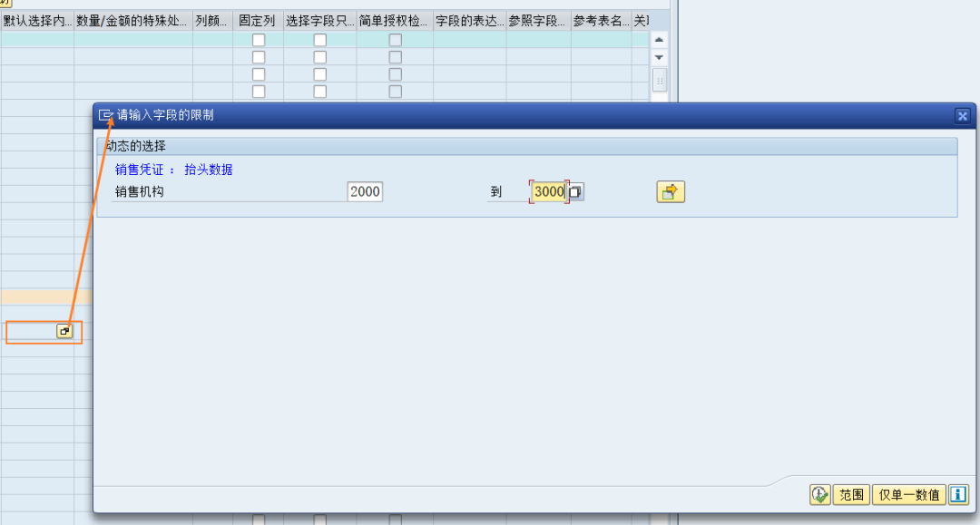Click the dialog title icon next to 请输入字段的限制

(x=105, y=115)
